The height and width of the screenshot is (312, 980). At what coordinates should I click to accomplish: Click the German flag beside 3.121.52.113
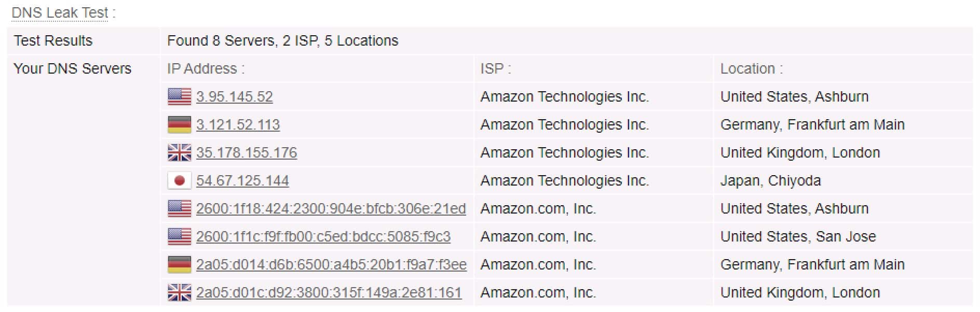coord(180,124)
